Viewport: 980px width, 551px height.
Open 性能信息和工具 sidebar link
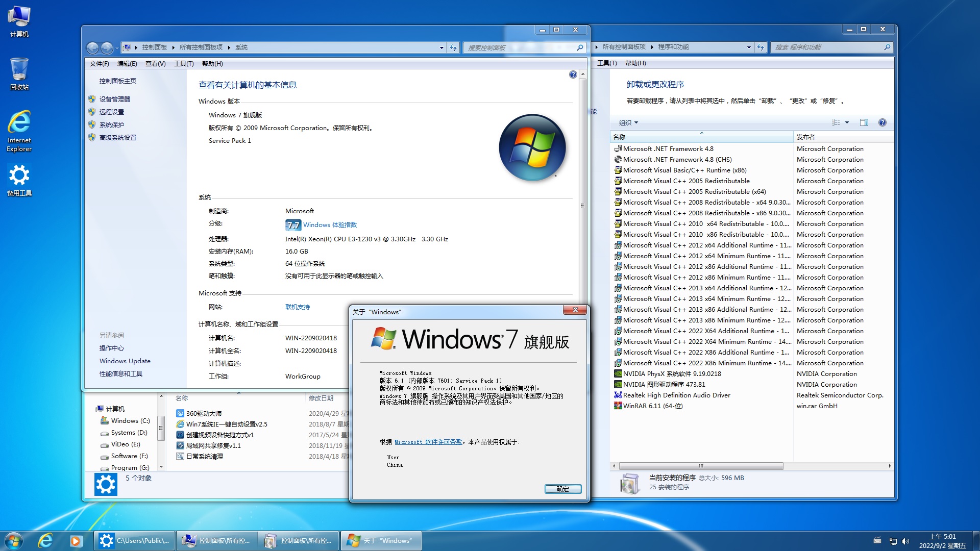click(x=120, y=373)
